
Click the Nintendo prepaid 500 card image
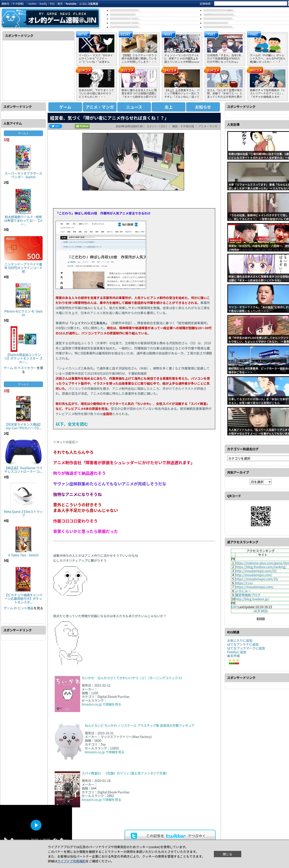tap(23, 248)
